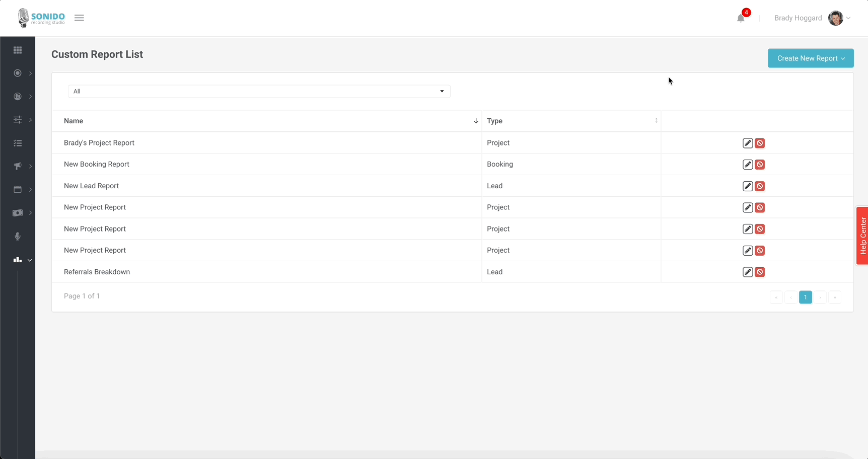The height and width of the screenshot is (459, 868).
Task: Edit Brady's Project Report with pencil icon
Action: pyautogui.click(x=748, y=143)
